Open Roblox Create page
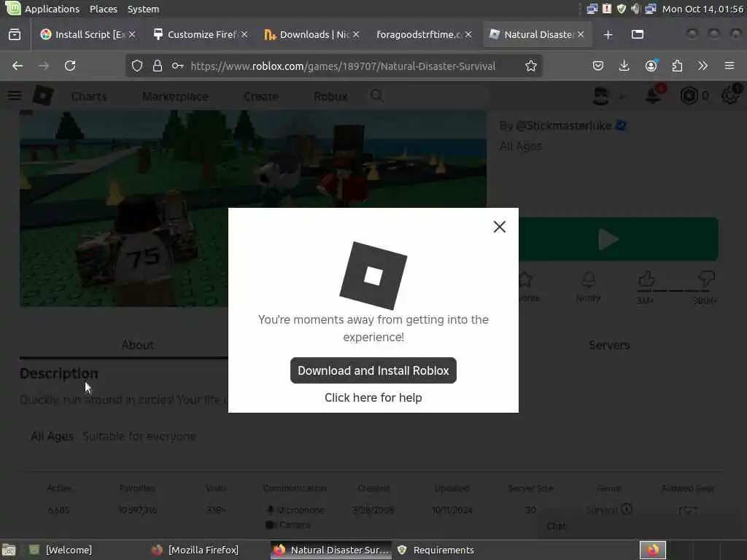The width and height of the screenshot is (747, 560). coord(261,97)
